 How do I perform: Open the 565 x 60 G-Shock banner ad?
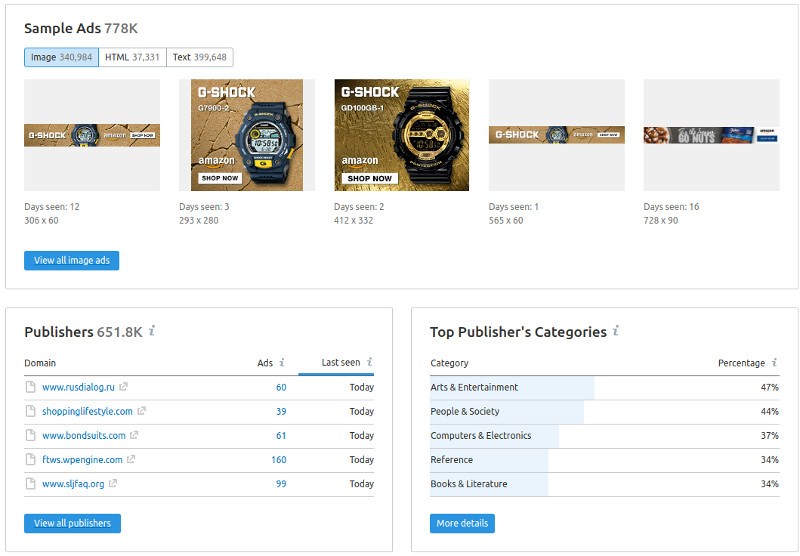557,135
